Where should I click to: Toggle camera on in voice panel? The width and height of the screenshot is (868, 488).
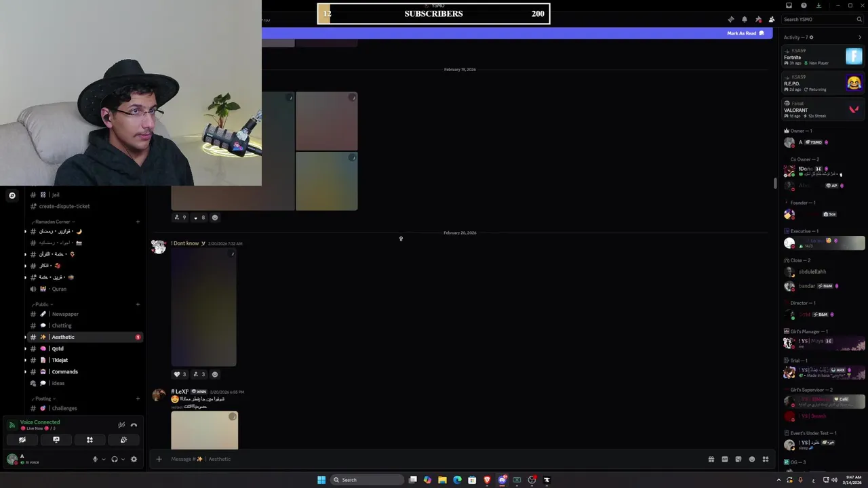[x=22, y=440]
